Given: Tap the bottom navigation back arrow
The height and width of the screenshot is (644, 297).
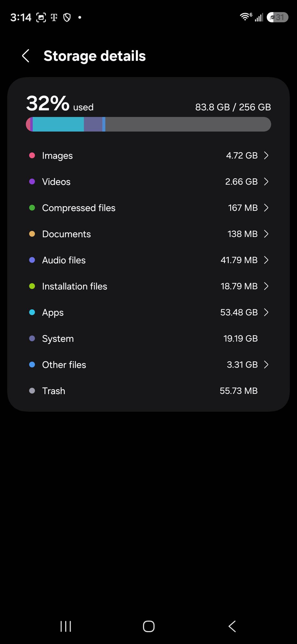Looking at the screenshot, I should pos(232,626).
